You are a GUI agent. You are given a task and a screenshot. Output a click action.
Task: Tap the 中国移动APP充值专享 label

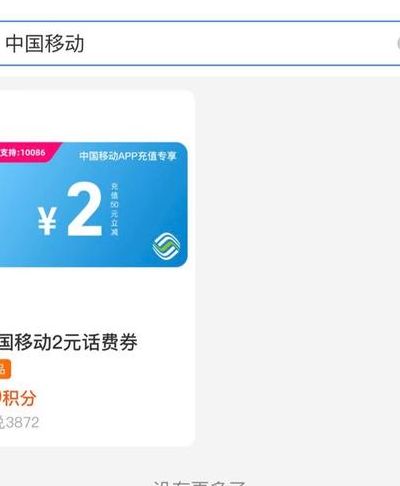[128, 156]
